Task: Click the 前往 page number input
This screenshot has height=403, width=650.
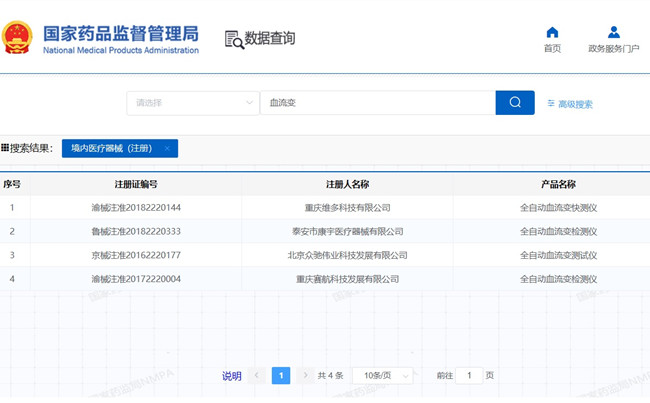Action: pos(469,376)
